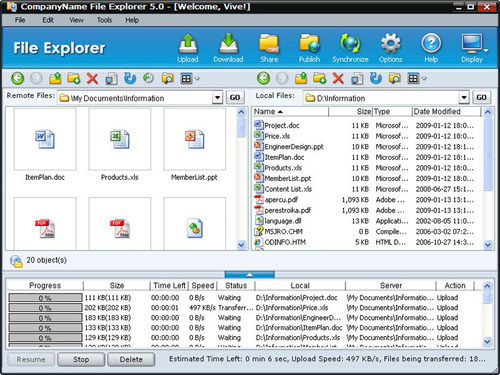Select perestroika.pdf in local file list
Image resolution: width=500 pixels, height=375 pixels.
pyautogui.click(x=283, y=210)
